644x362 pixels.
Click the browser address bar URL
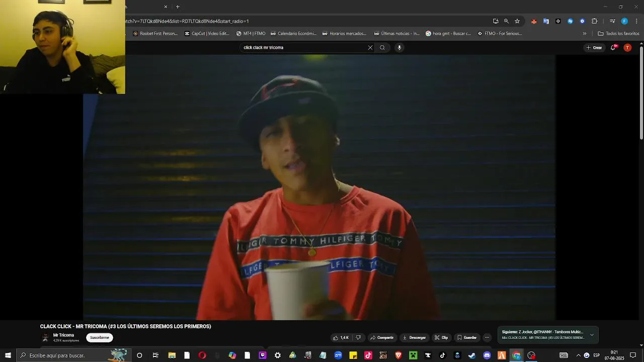click(187, 21)
